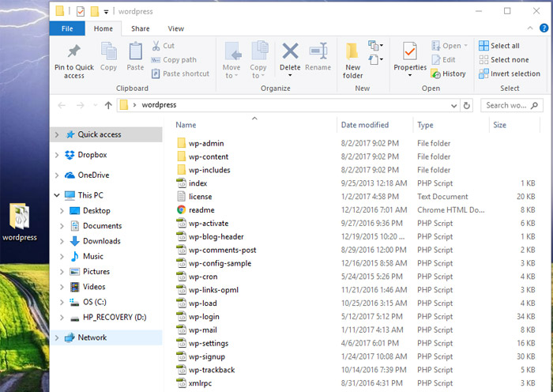The image size is (553, 392).
Task: Click the search magnifier icon
Action: [x=535, y=105]
